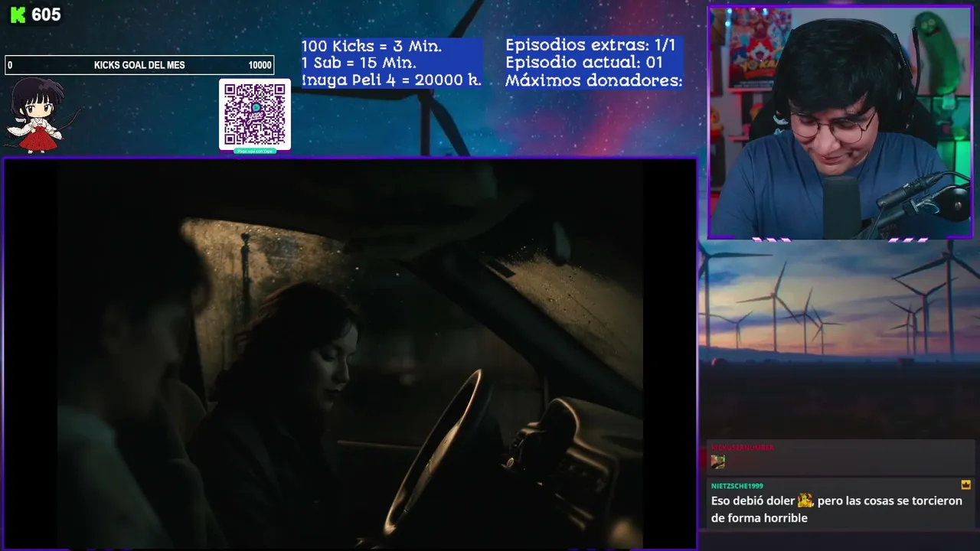Click the '10000' goal value
980x551 pixels.
(260, 65)
